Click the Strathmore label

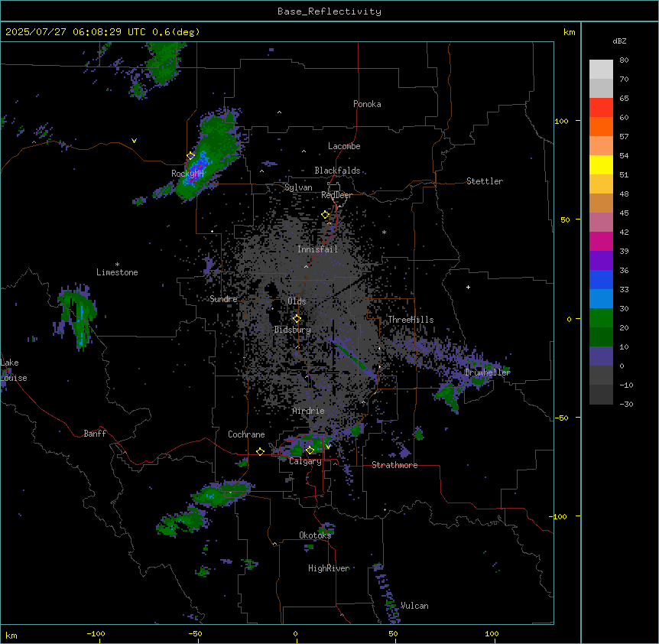tap(394, 465)
